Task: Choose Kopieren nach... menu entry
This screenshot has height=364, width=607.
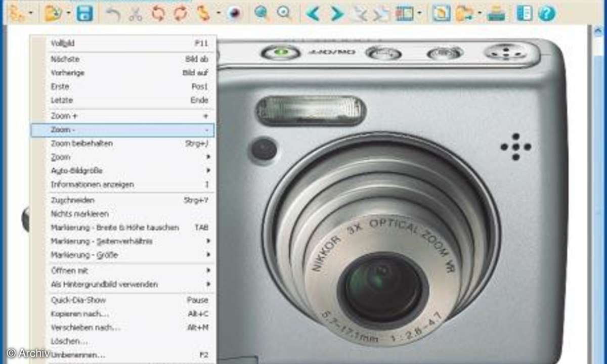Action: [123, 313]
